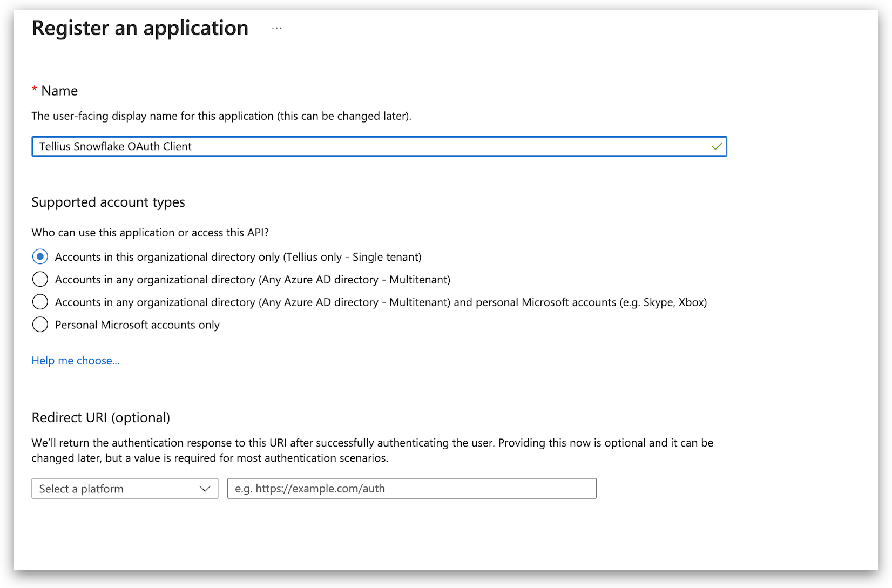Open the Select a platform dropdown

(124, 489)
